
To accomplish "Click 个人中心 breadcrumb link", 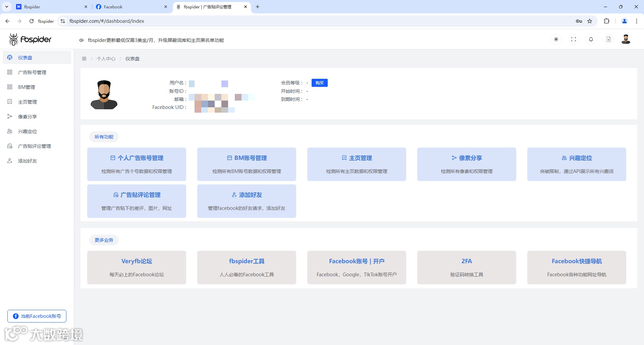I will (106, 59).
